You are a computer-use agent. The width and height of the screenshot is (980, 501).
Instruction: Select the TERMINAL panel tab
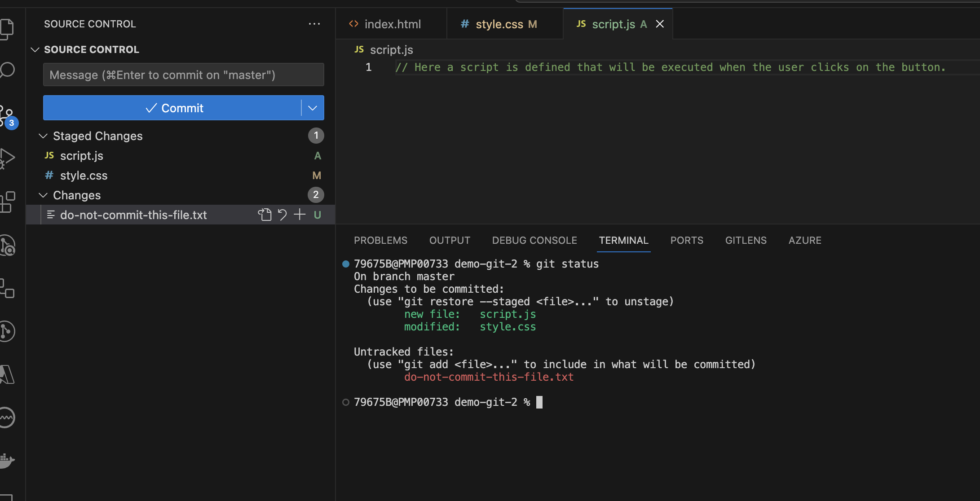(x=623, y=240)
